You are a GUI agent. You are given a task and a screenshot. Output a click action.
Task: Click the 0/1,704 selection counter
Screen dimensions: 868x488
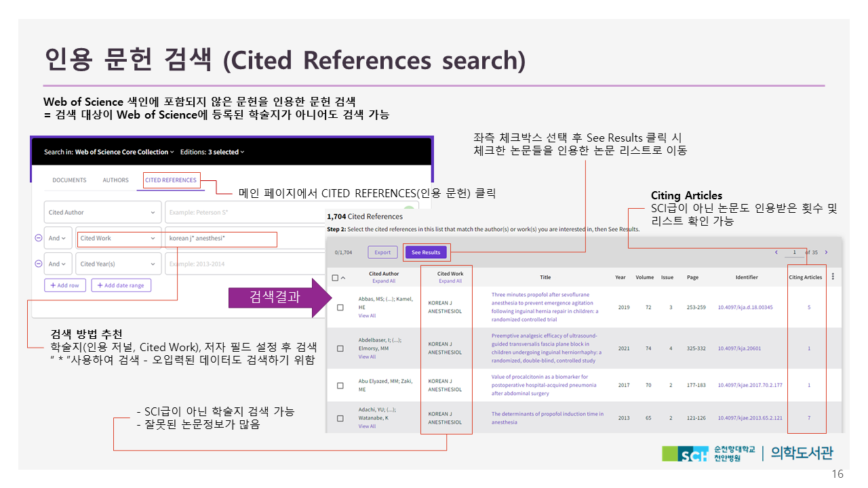[x=344, y=252]
